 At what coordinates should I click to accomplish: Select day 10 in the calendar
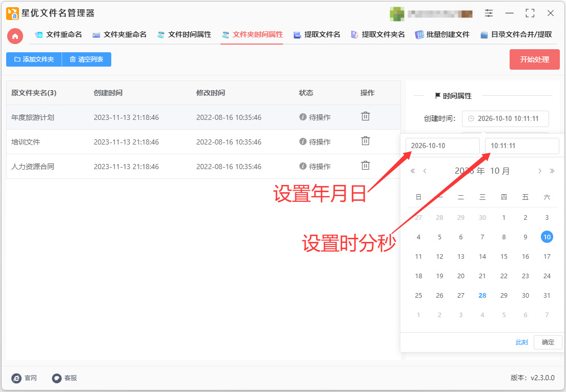pos(547,237)
